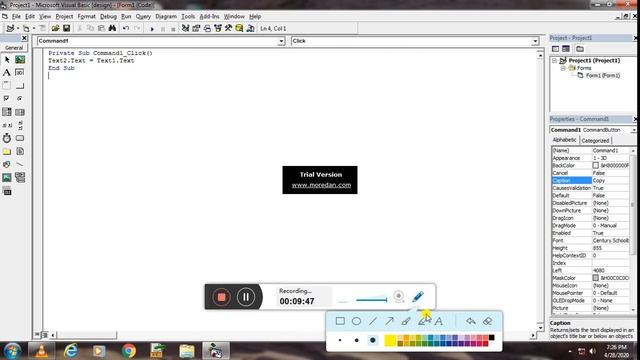Collapse the Project1 (Project1) tree node
Image resolution: width=640 pixels, height=360 pixels.
pyautogui.click(x=554, y=60)
